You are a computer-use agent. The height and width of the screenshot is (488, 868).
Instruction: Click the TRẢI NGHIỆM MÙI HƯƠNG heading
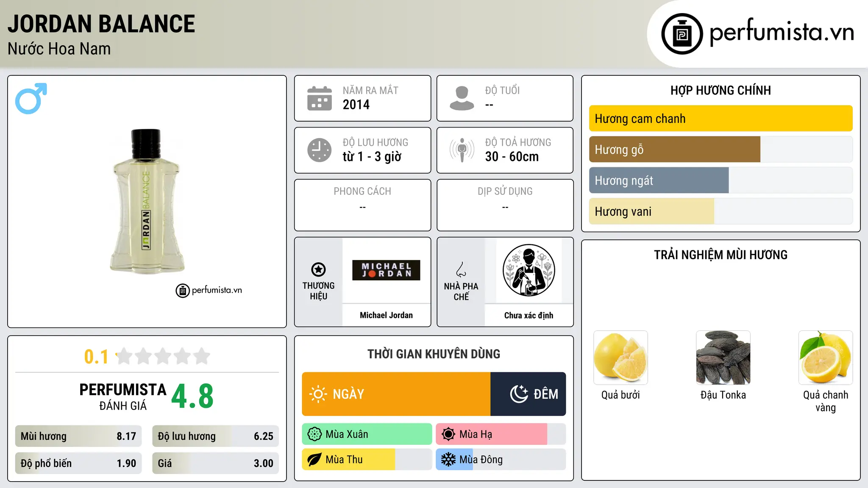(721, 255)
